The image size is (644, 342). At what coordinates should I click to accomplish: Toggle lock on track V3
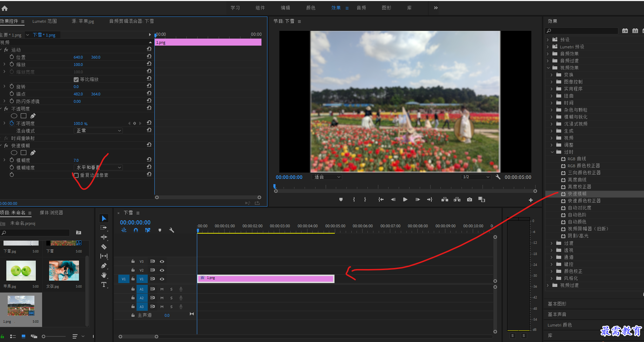(133, 261)
